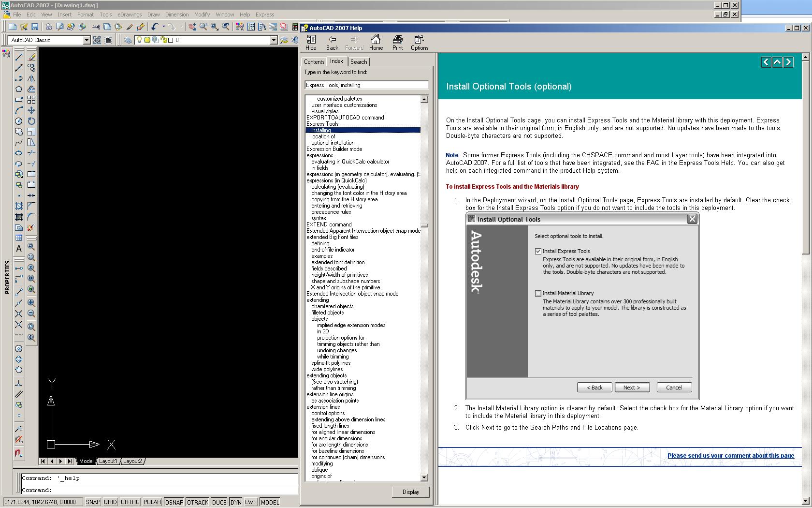Select 'optional installation' index entry
Image resolution: width=812 pixels, height=508 pixels.
pos(333,143)
